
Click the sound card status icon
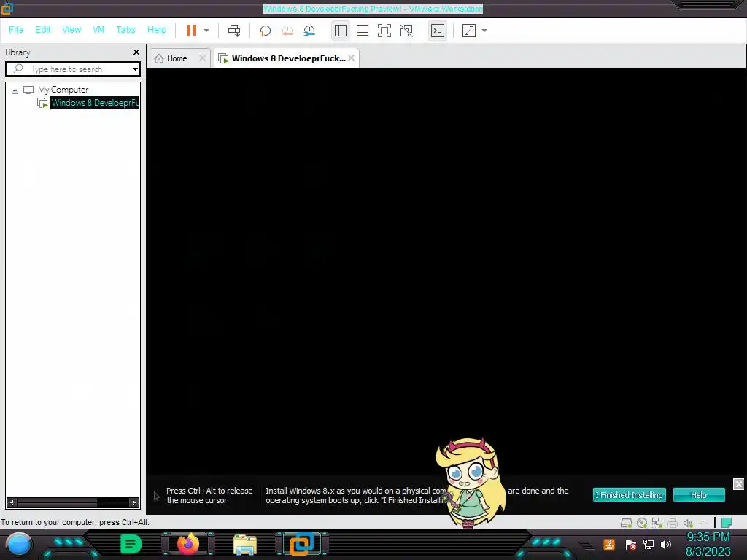tap(687, 524)
